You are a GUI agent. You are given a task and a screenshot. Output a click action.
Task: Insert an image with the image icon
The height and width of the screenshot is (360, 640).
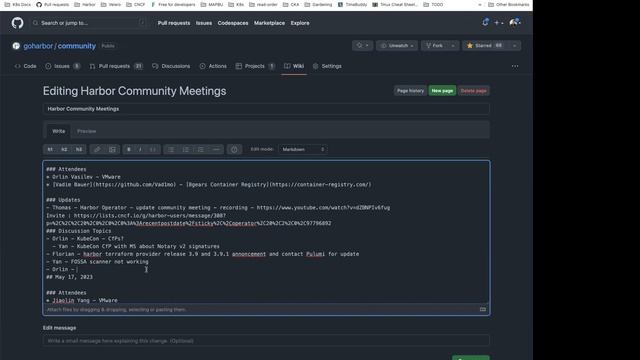(x=112, y=149)
